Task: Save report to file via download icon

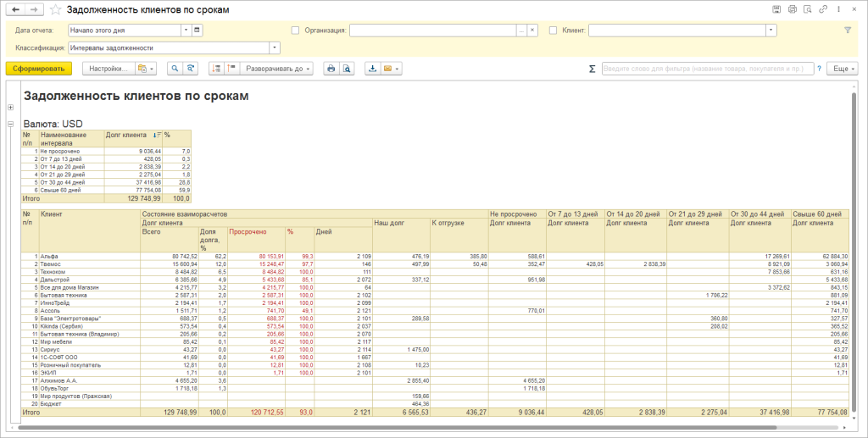Action: [373, 69]
